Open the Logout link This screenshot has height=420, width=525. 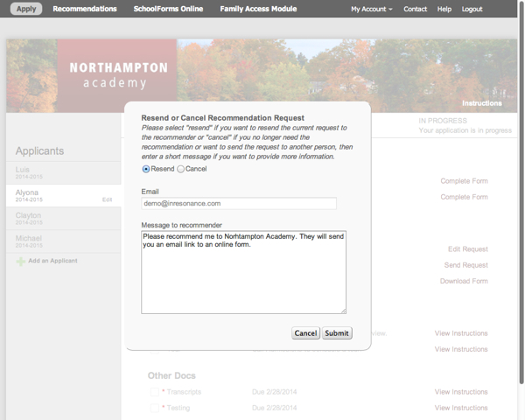pyautogui.click(x=472, y=9)
